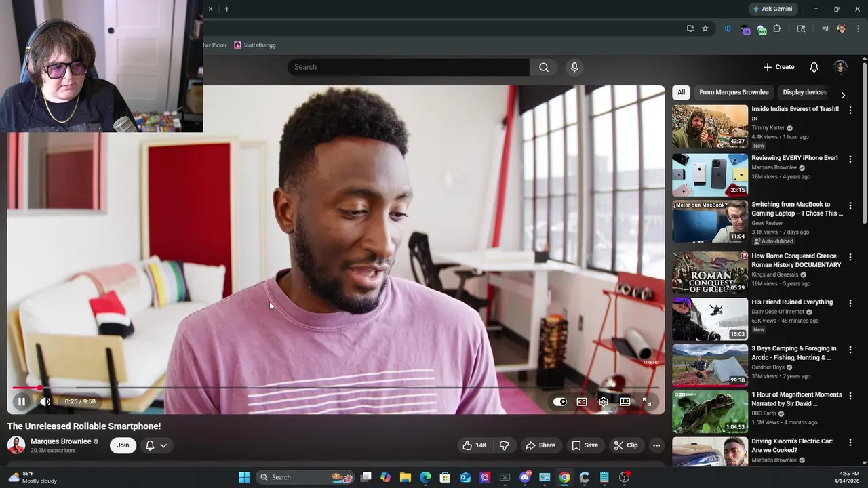The image size is (868, 488).
Task: Mute the video volume
Action: point(45,401)
